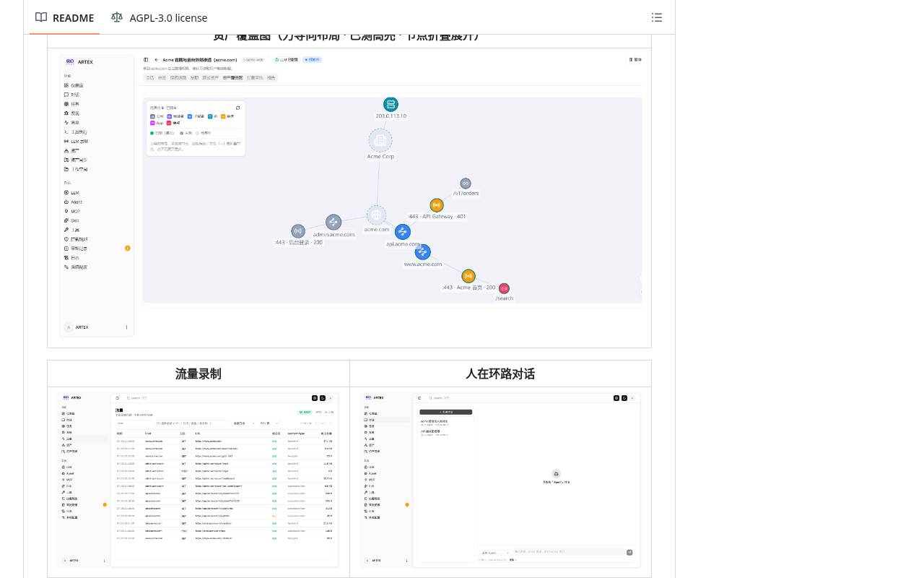Click the acme.com root domain node
This screenshot has height=578, width=924.
(376, 215)
